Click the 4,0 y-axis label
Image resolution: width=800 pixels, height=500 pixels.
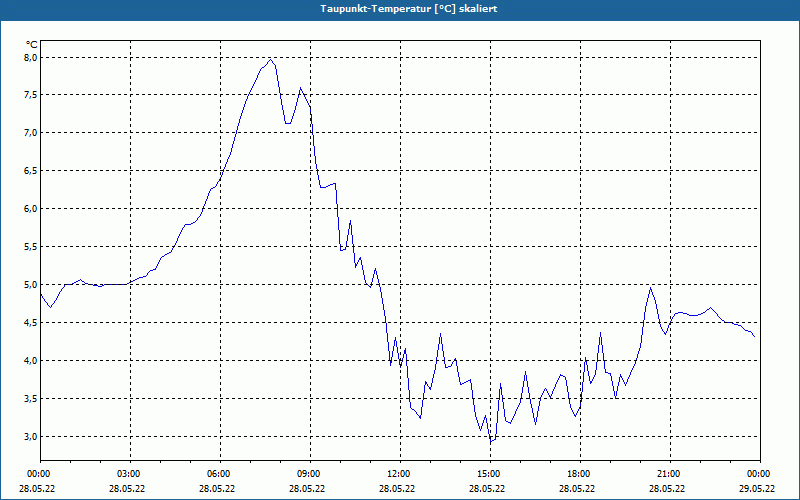tap(31, 361)
